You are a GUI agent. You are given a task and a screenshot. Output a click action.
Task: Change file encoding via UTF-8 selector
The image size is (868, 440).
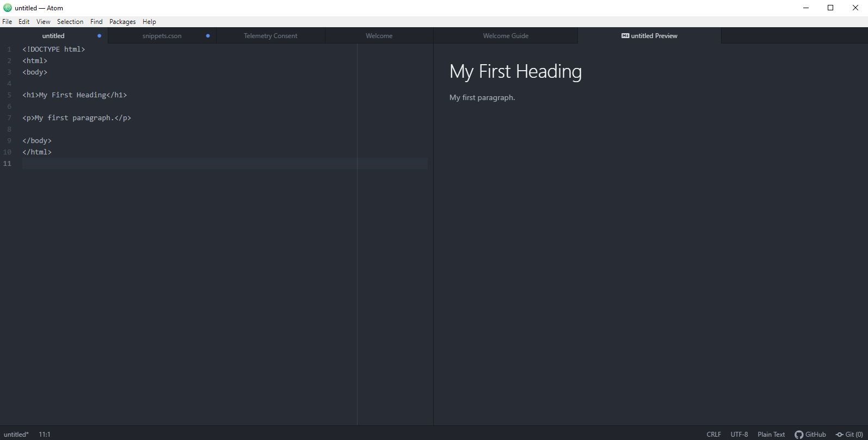pyautogui.click(x=739, y=434)
